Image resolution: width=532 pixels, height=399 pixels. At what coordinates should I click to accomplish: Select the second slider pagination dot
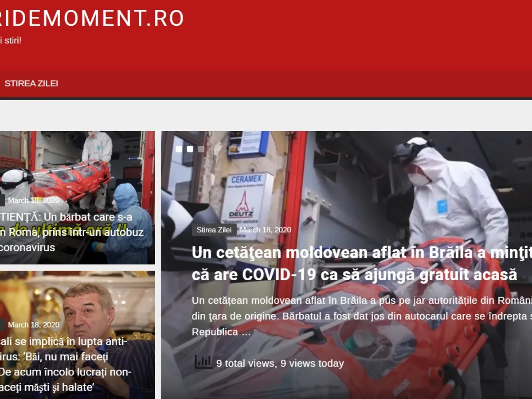coord(190,149)
